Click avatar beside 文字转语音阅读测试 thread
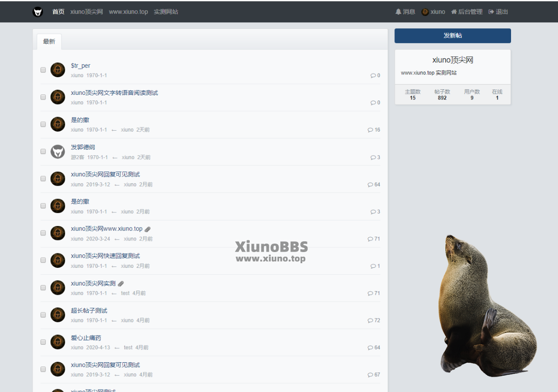This screenshot has width=558, height=392. pos(58,97)
